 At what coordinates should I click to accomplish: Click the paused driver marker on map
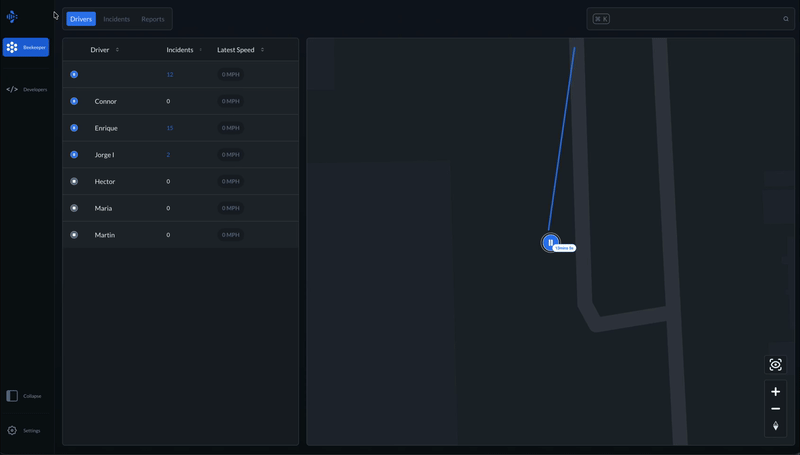pyautogui.click(x=550, y=243)
